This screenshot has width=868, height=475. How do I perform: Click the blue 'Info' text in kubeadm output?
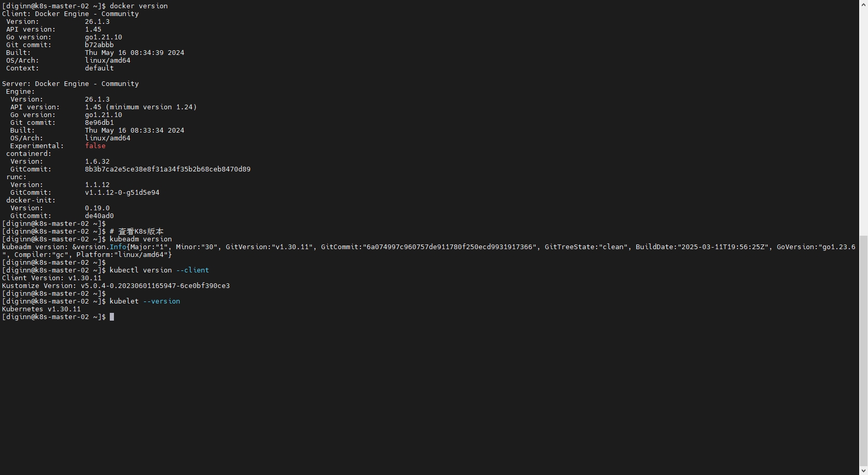tap(118, 247)
